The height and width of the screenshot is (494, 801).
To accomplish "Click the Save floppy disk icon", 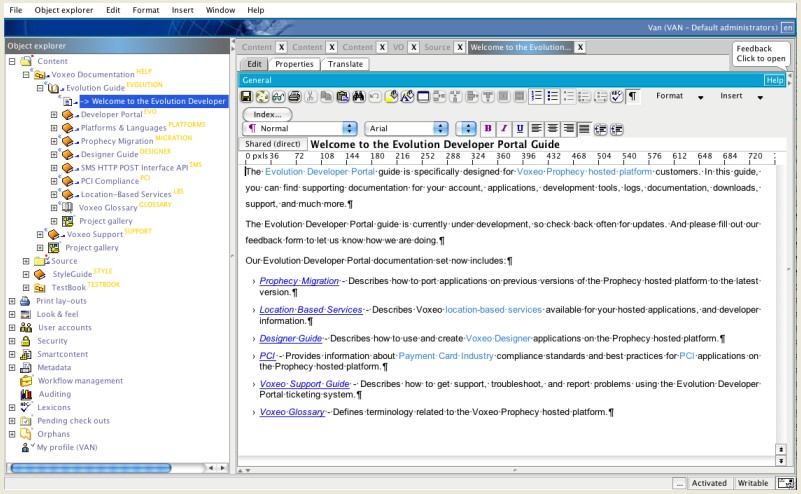I will (246, 97).
